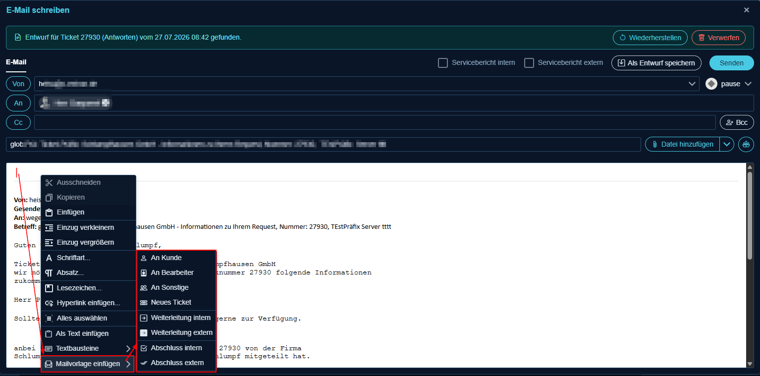This screenshot has height=376, width=760.
Task: Choose Schriftart... menu entry
Action: 88,258
